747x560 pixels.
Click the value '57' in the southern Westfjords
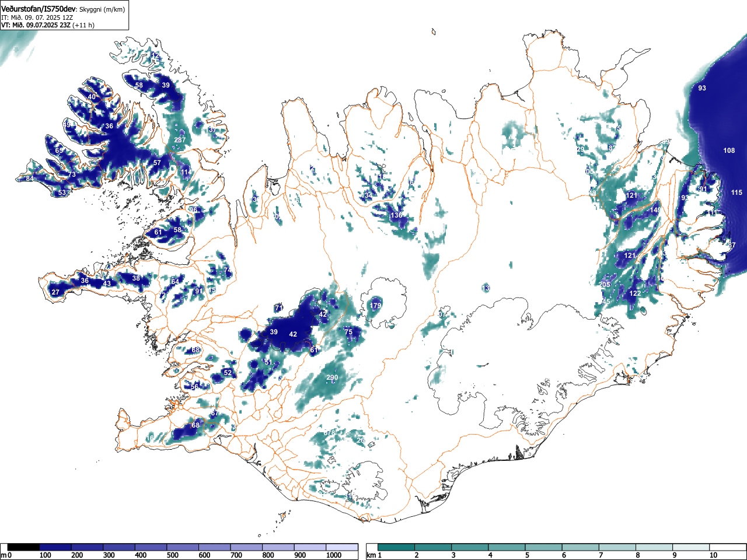click(x=156, y=163)
